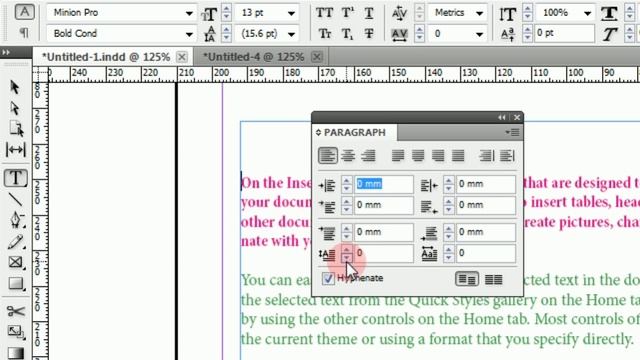Click the Left Indent stepper arrows

[346, 184]
